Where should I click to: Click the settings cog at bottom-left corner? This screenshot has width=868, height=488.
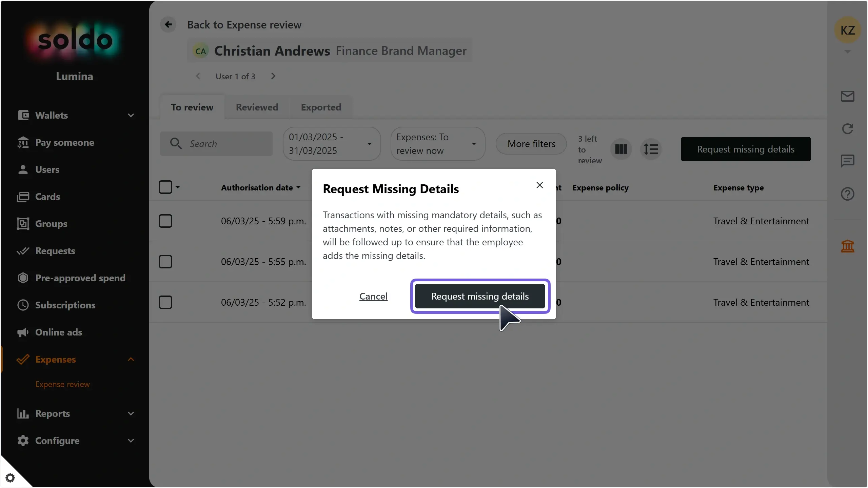10,478
